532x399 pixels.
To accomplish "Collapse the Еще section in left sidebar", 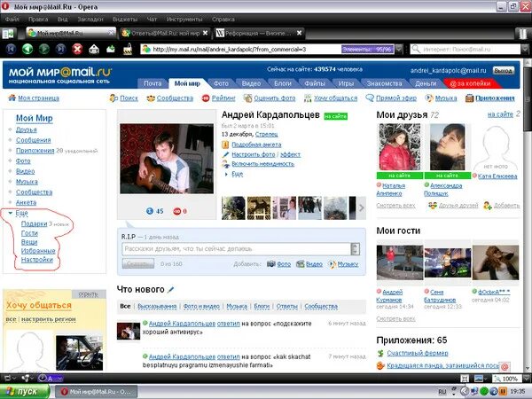I will tap(10, 213).
